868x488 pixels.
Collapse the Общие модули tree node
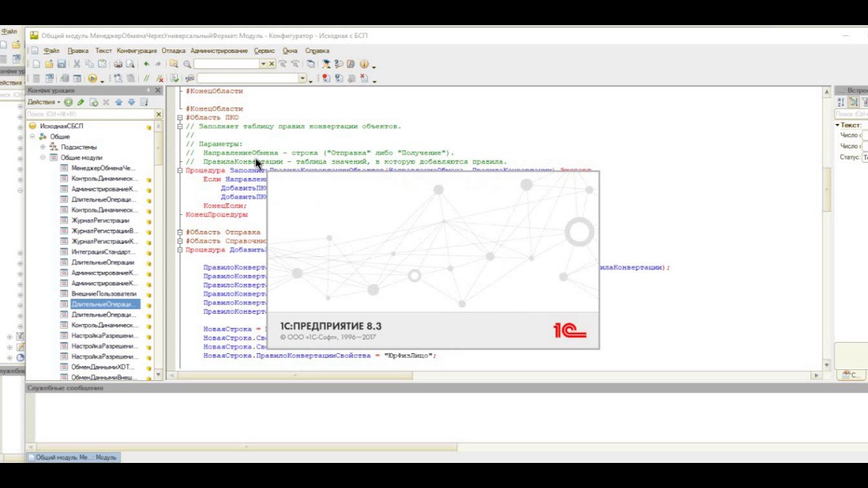43,157
